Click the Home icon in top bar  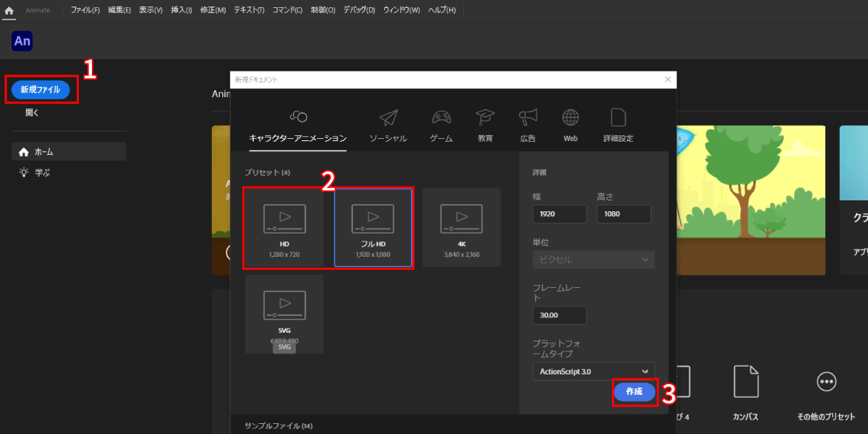click(x=9, y=10)
